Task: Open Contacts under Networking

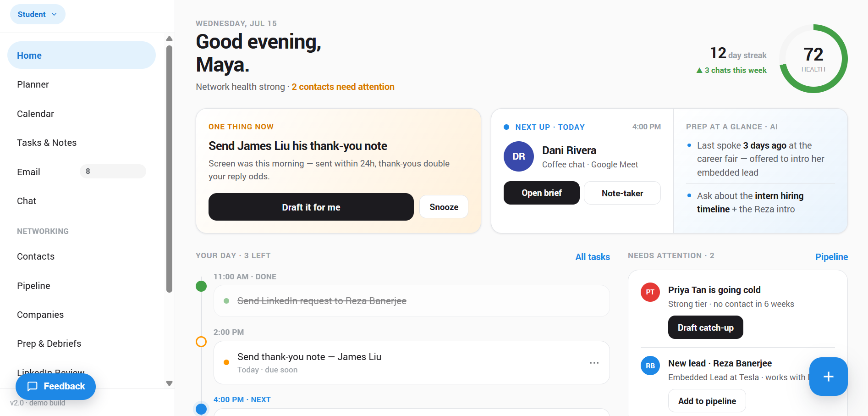Action: coord(82,256)
